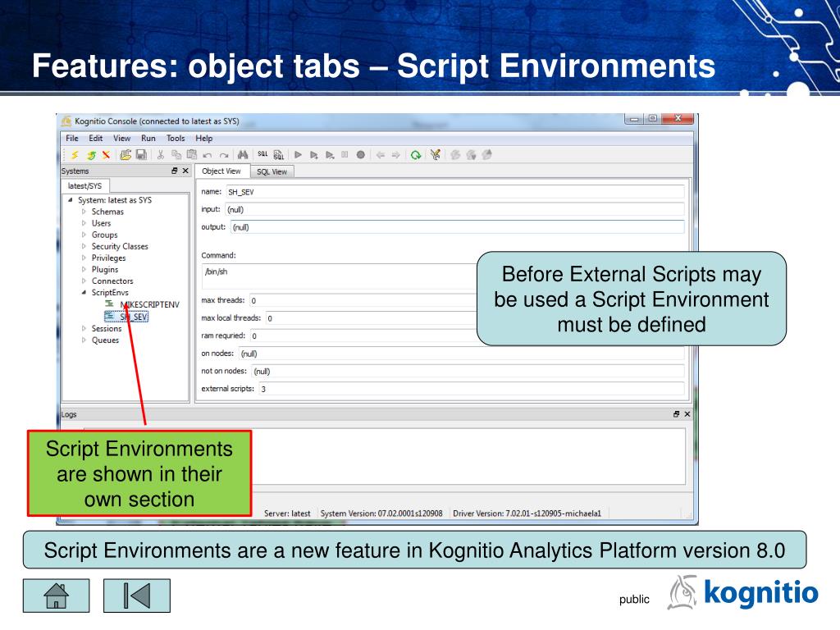
Task: Click the Pause icon in toolbar
Action: (345, 155)
